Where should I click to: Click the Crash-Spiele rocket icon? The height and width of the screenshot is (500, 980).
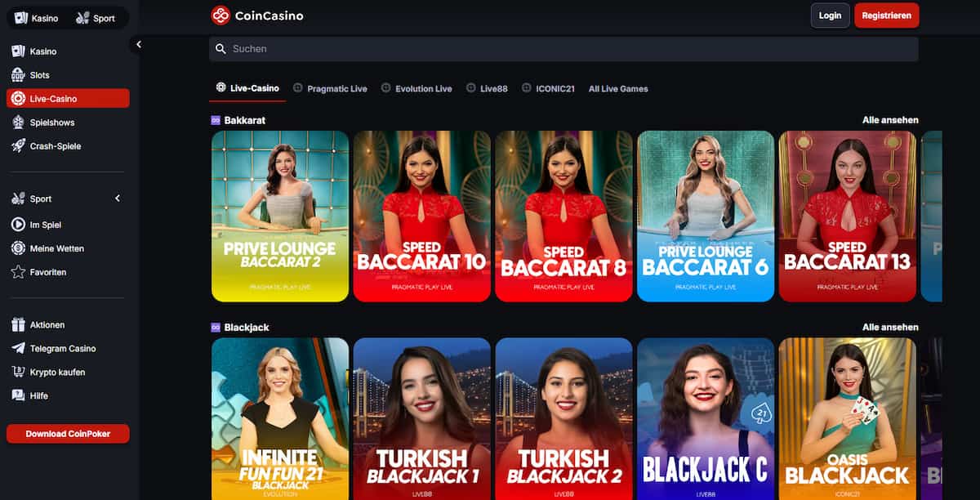[18, 146]
